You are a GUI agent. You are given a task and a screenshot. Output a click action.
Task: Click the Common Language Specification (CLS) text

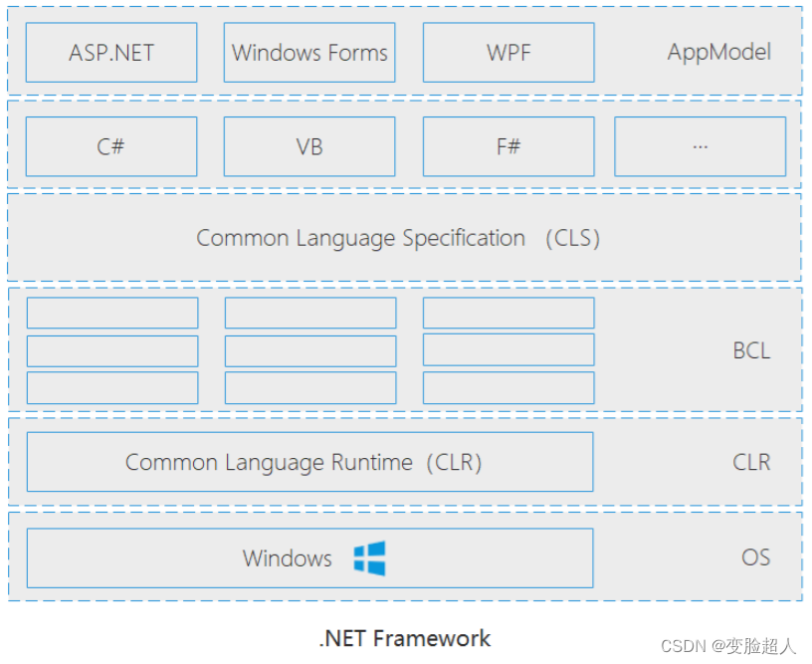398,238
